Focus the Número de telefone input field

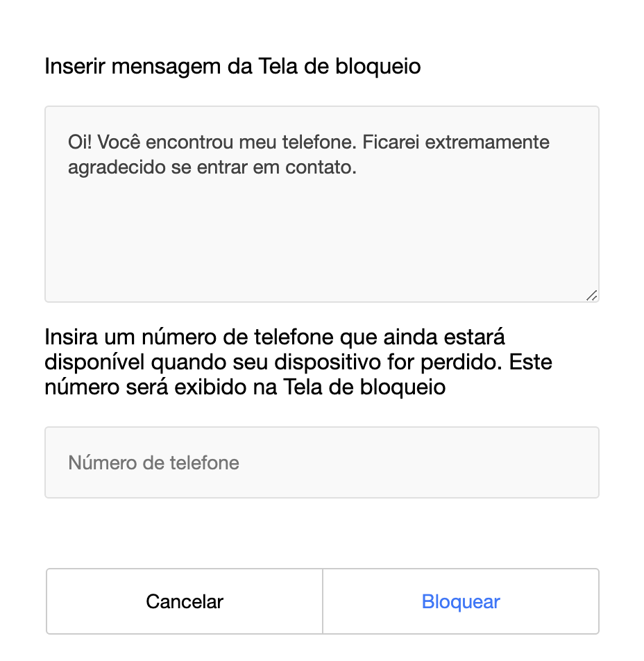(322, 462)
